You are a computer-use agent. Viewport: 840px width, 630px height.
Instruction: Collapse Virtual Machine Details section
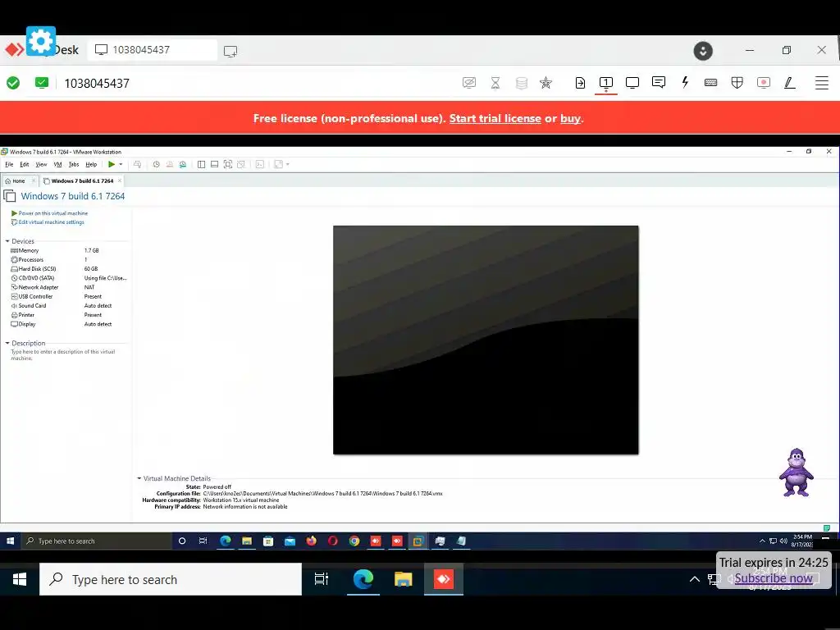coord(139,478)
